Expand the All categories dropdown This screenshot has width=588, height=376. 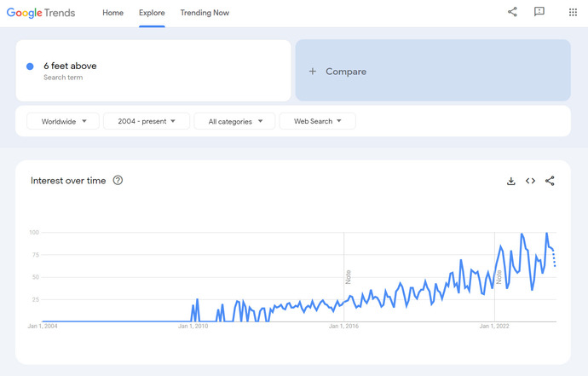coord(234,121)
